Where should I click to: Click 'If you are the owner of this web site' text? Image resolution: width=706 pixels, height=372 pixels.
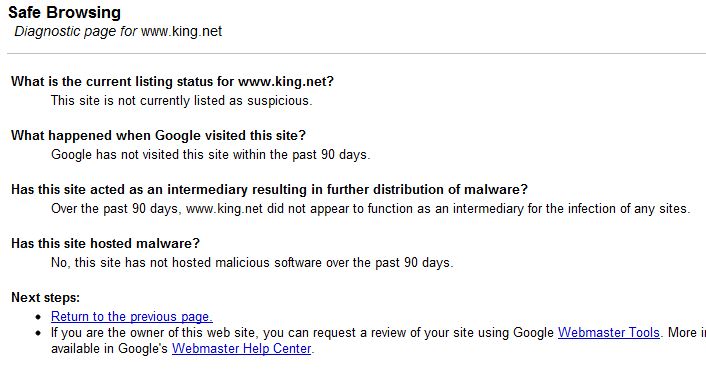click(x=155, y=333)
